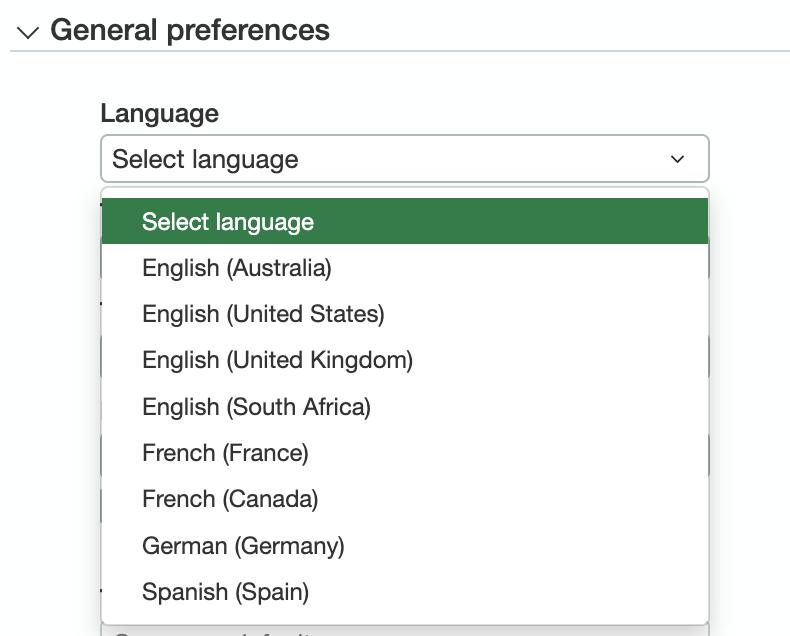The width and height of the screenshot is (790, 636).
Task: Open the Language select dropdown
Action: (x=405, y=159)
